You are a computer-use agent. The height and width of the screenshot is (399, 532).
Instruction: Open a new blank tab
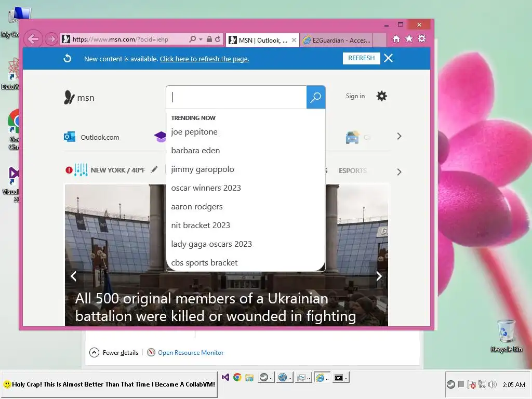pyautogui.click(x=380, y=41)
